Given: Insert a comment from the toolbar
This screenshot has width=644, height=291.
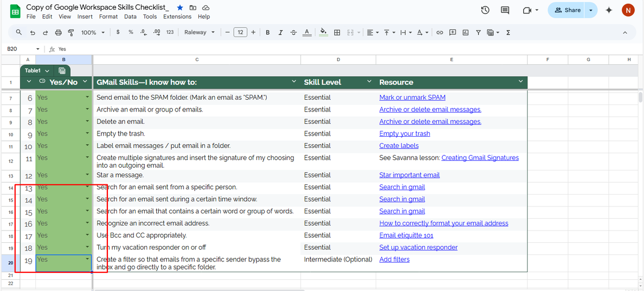Looking at the screenshot, I should point(452,32).
